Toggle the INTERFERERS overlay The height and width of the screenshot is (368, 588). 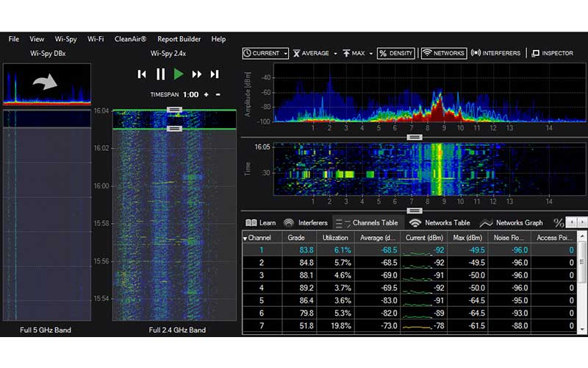[495, 53]
